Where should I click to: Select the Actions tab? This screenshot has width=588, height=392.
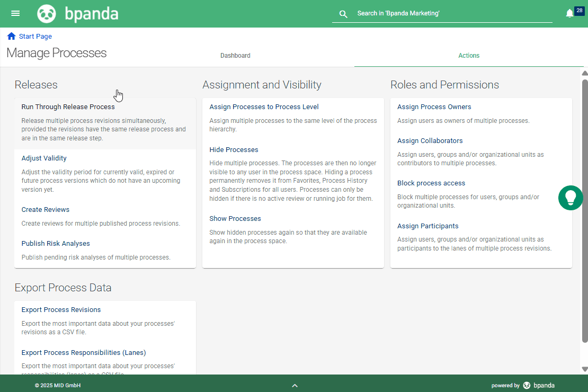click(469, 55)
